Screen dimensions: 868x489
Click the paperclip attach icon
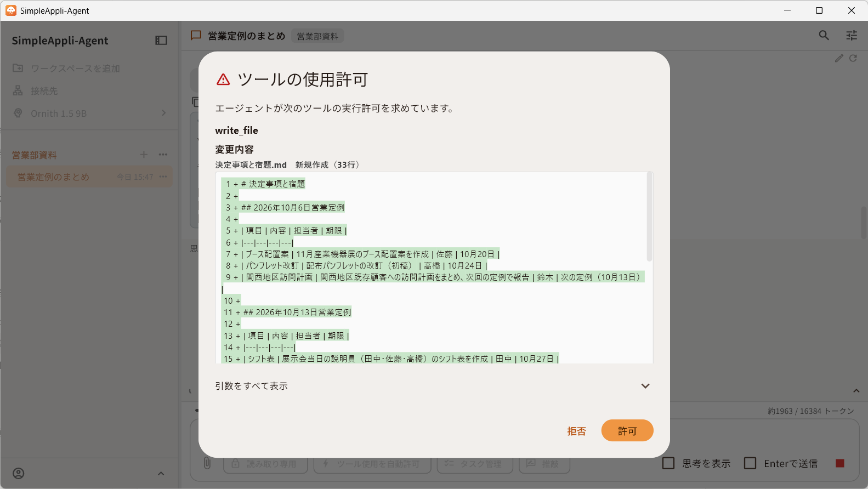(x=207, y=463)
